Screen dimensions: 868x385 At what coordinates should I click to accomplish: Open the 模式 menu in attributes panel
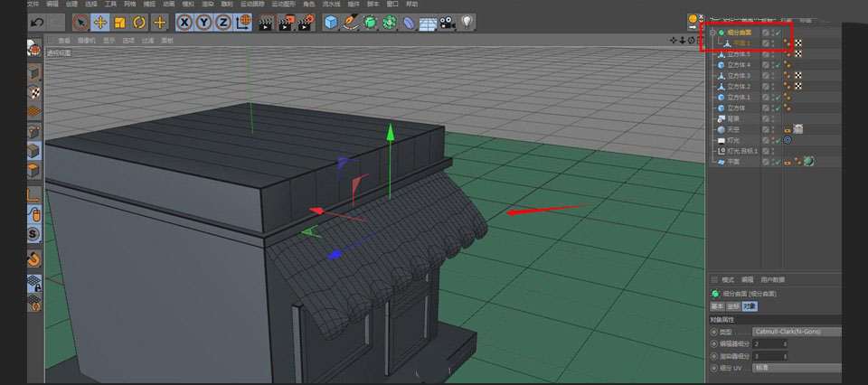pyautogui.click(x=728, y=280)
